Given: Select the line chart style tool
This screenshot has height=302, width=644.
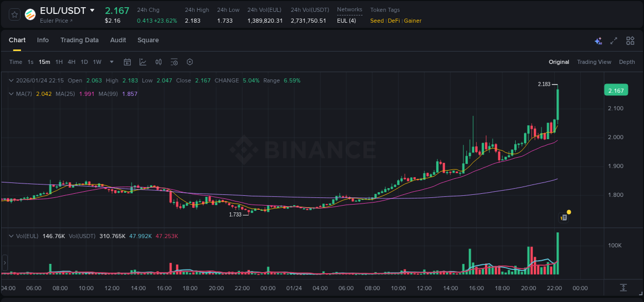Looking at the screenshot, I should [x=142, y=62].
